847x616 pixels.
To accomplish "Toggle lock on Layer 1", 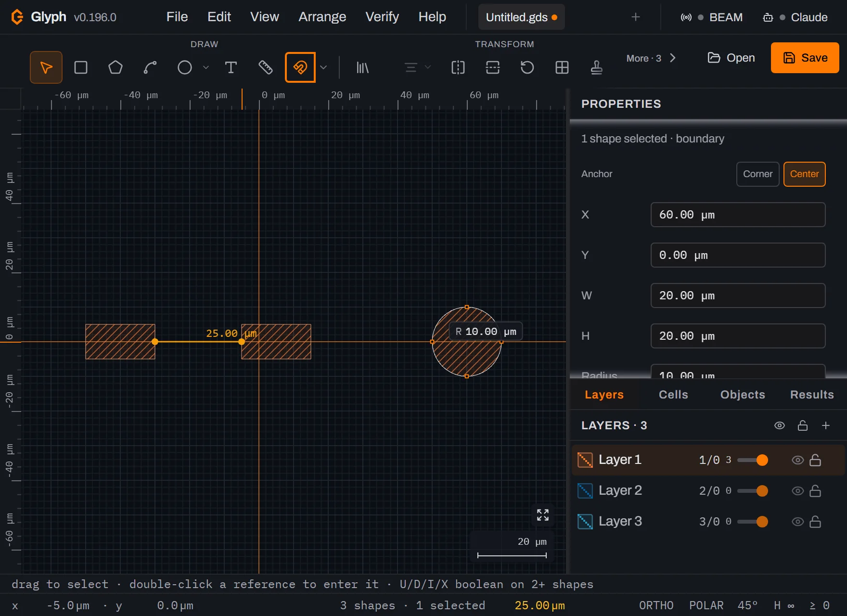I will click(815, 460).
